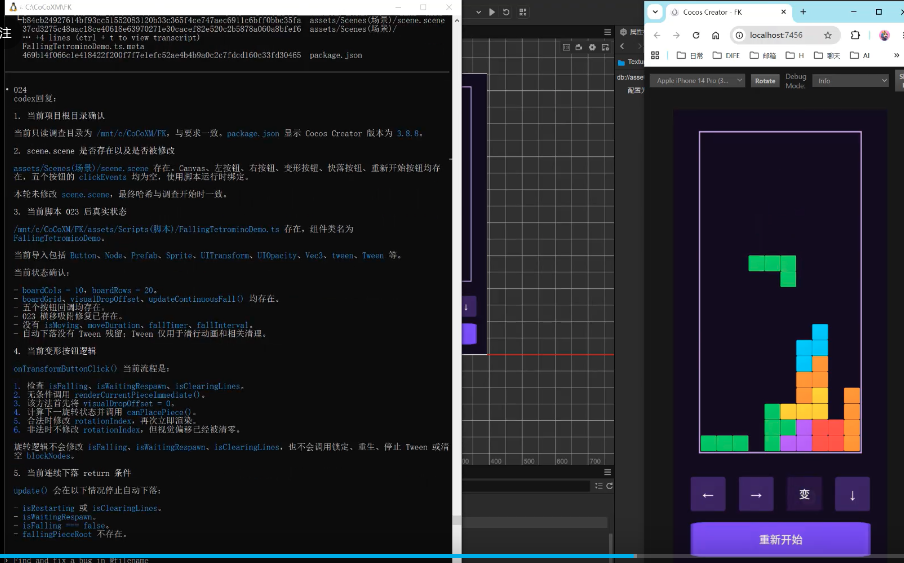Close the Cocos Creator - FK tab
The width and height of the screenshot is (904, 563).
[x=784, y=12]
